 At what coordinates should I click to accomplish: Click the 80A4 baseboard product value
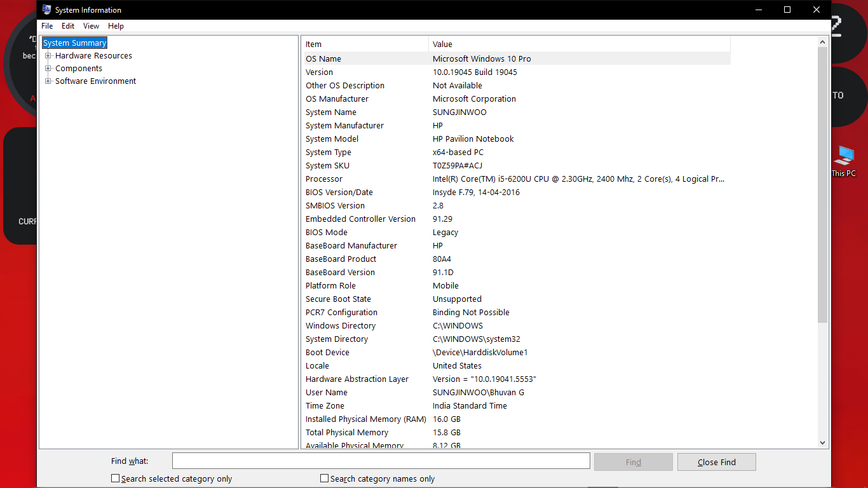coord(442,259)
